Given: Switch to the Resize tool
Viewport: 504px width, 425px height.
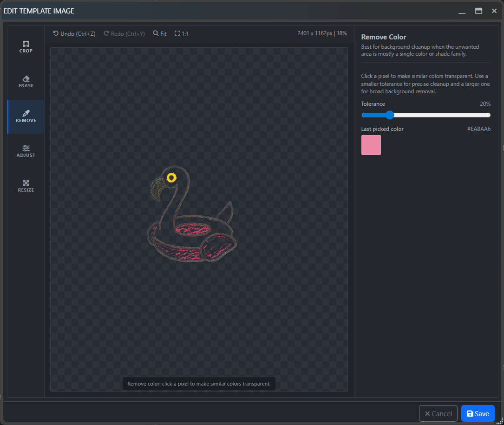Looking at the screenshot, I should pyautogui.click(x=26, y=186).
